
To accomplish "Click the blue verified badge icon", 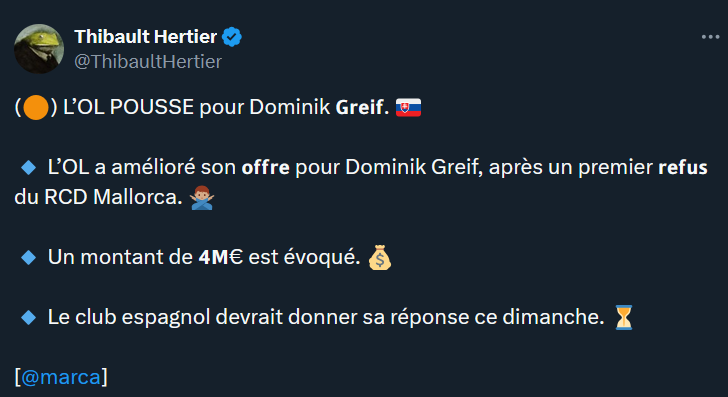I will coord(232,37).
